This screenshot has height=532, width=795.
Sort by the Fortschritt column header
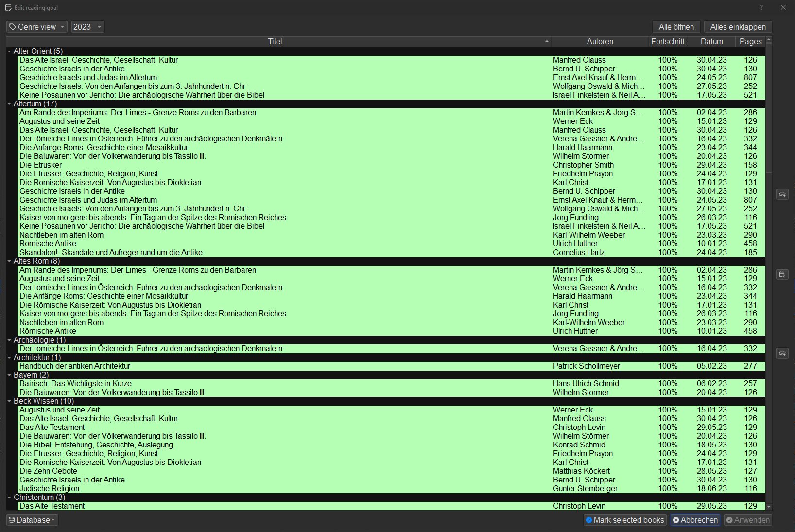tap(668, 41)
